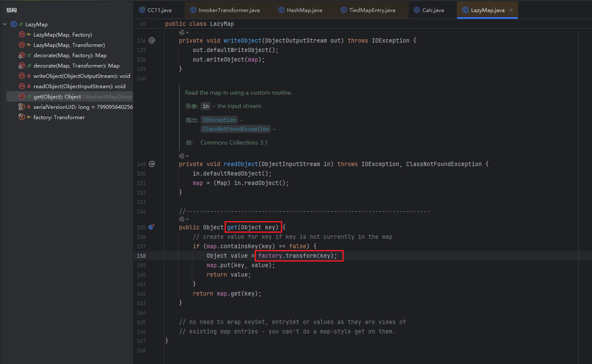
Task: Collapse the LazyMap node in structure tree
Action: pos(5,25)
